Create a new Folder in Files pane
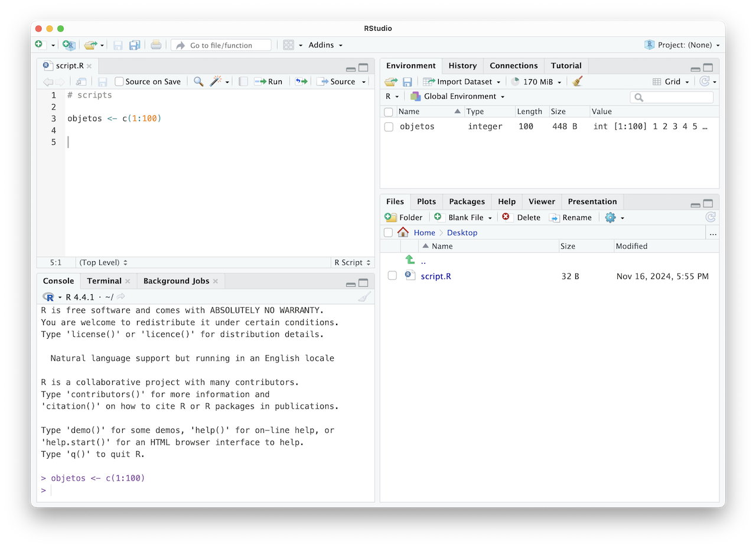Screen dimensions: 756x548 (x=403, y=218)
